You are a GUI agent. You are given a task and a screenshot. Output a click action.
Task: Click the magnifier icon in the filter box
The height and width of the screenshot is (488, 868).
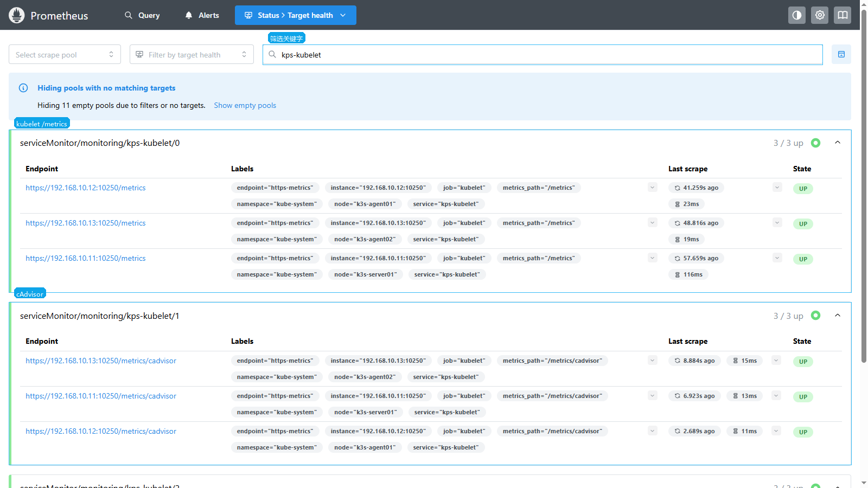272,54
